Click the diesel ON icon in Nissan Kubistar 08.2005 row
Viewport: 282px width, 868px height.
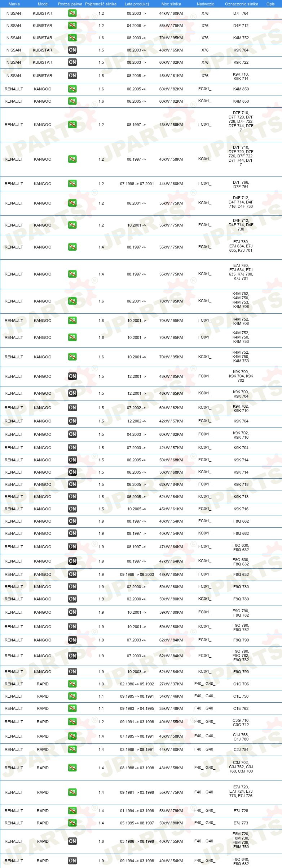click(x=72, y=76)
